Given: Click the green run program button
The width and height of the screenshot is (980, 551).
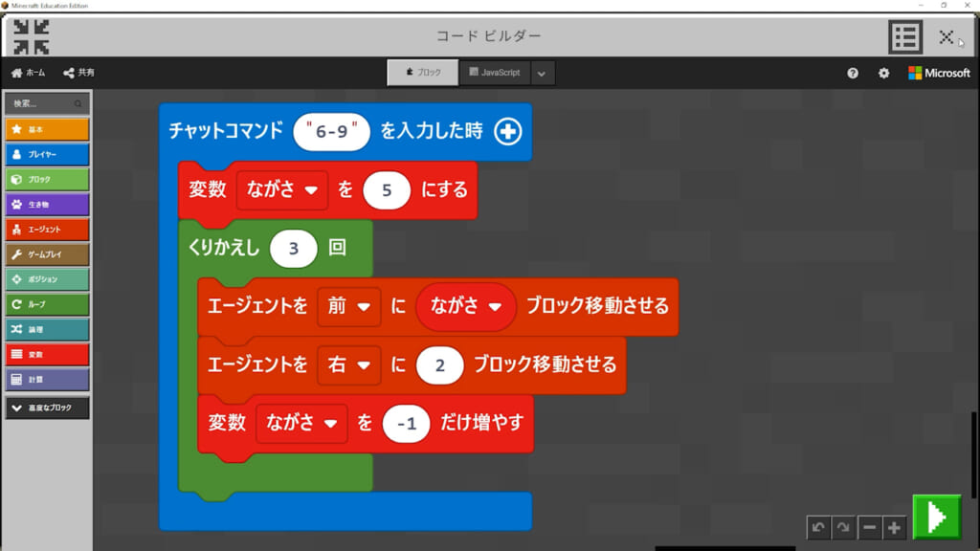Looking at the screenshot, I should 936,518.
